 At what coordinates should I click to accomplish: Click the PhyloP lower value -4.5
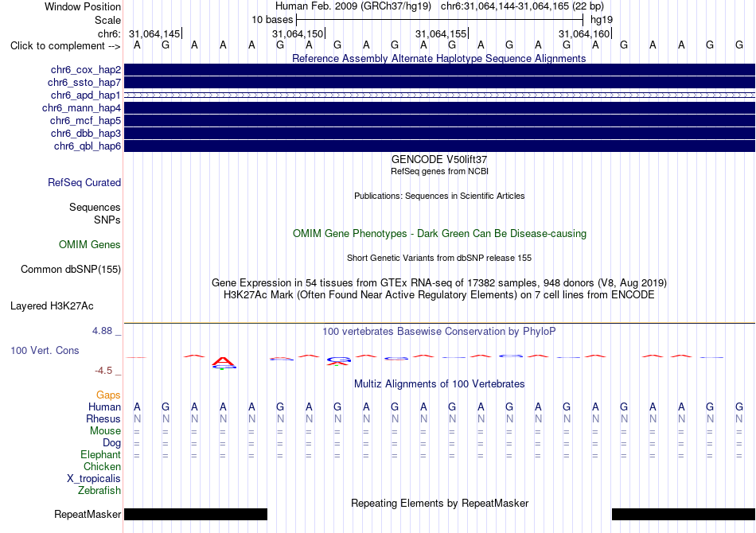(x=103, y=371)
